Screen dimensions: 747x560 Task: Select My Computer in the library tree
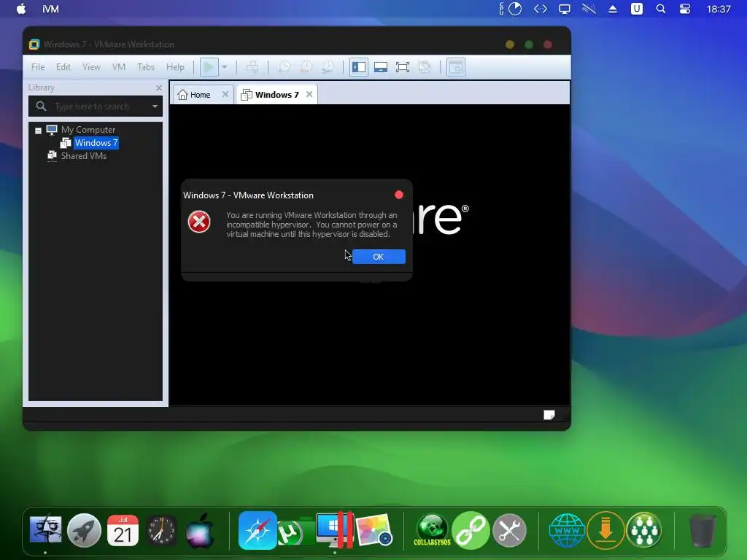pos(88,130)
